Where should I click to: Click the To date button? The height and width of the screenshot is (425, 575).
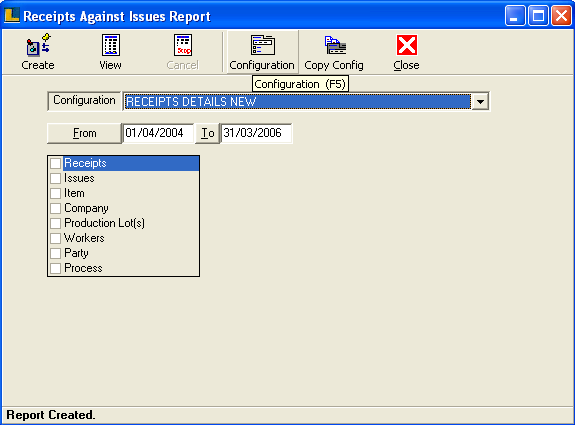[x=208, y=133]
